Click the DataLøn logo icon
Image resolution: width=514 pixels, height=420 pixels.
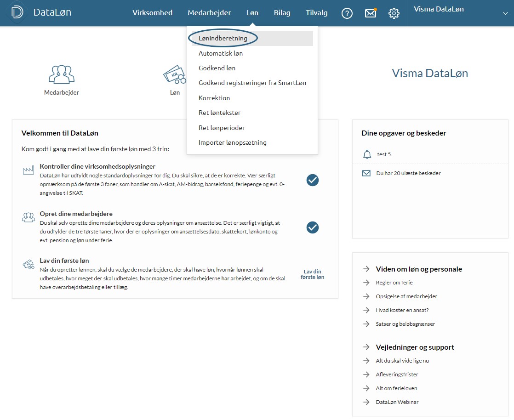17,13
